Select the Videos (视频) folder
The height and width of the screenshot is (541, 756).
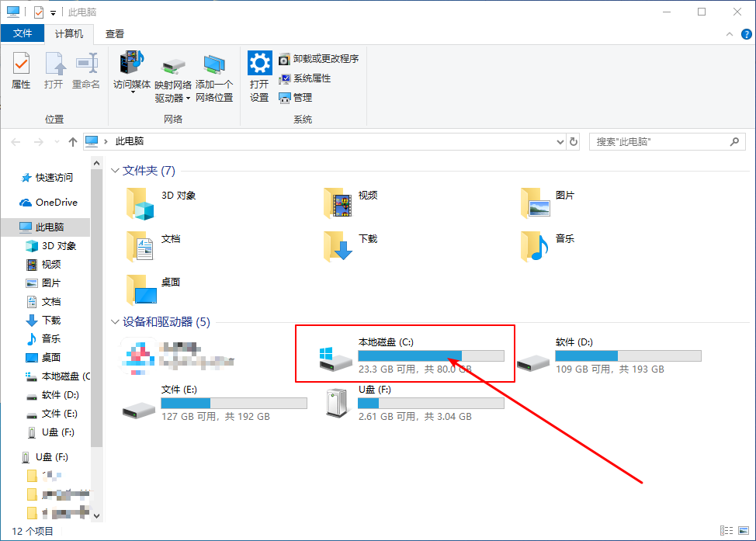351,203
